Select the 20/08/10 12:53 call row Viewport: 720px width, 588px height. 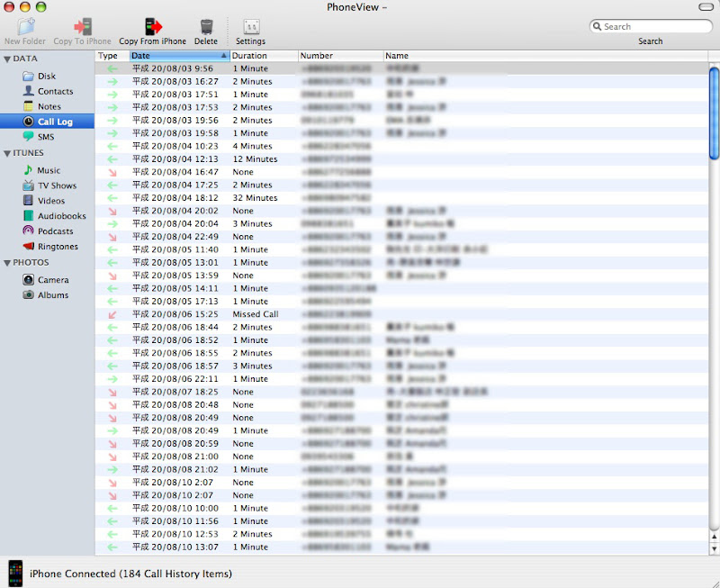point(401,535)
